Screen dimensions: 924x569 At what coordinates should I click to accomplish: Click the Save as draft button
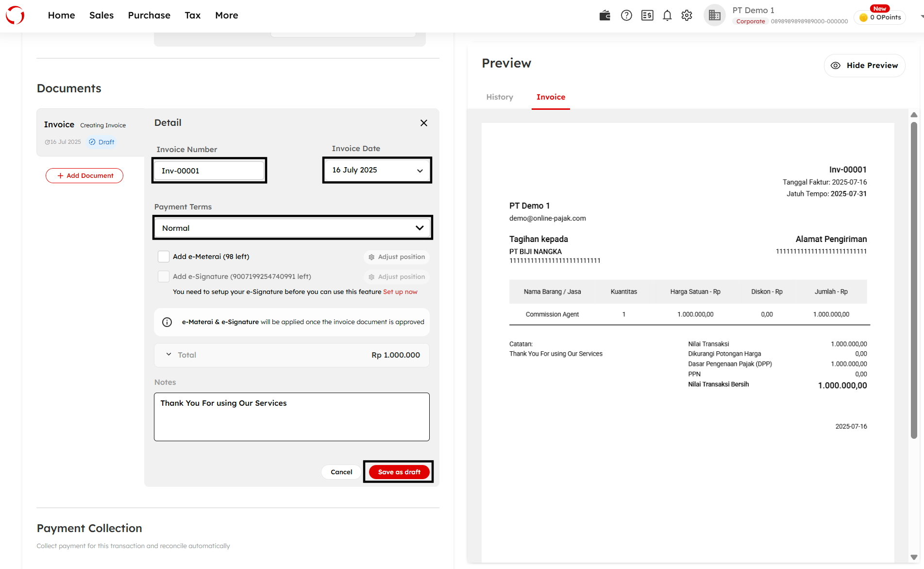399,472
